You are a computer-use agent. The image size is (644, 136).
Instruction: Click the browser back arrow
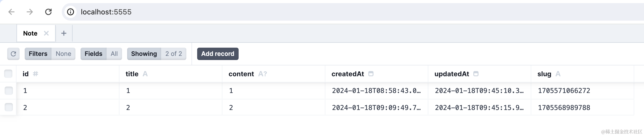[x=11, y=12]
